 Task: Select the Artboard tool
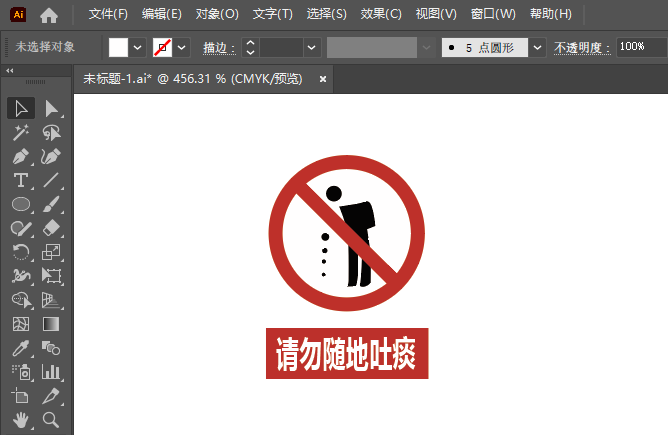point(21,396)
